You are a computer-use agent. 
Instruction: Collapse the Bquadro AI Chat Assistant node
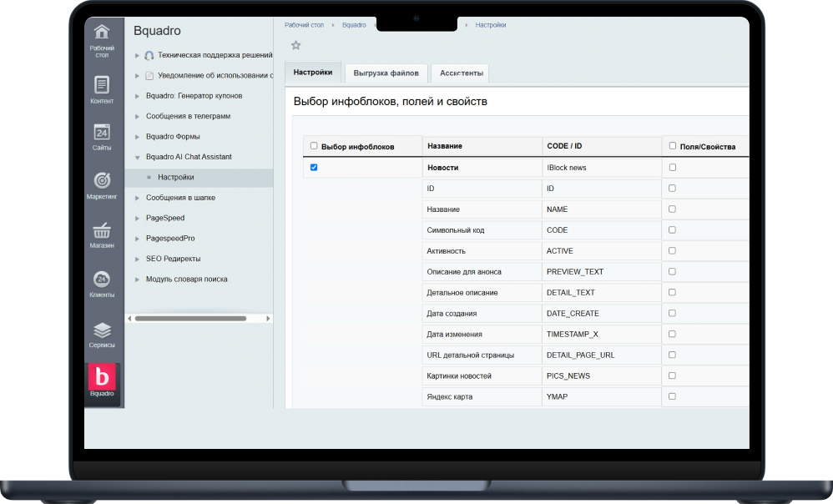click(x=138, y=157)
